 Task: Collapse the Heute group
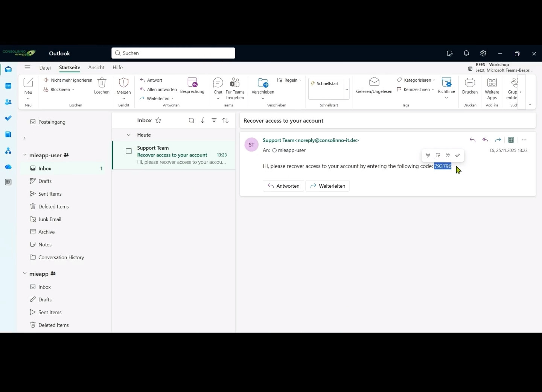(129, 135)
